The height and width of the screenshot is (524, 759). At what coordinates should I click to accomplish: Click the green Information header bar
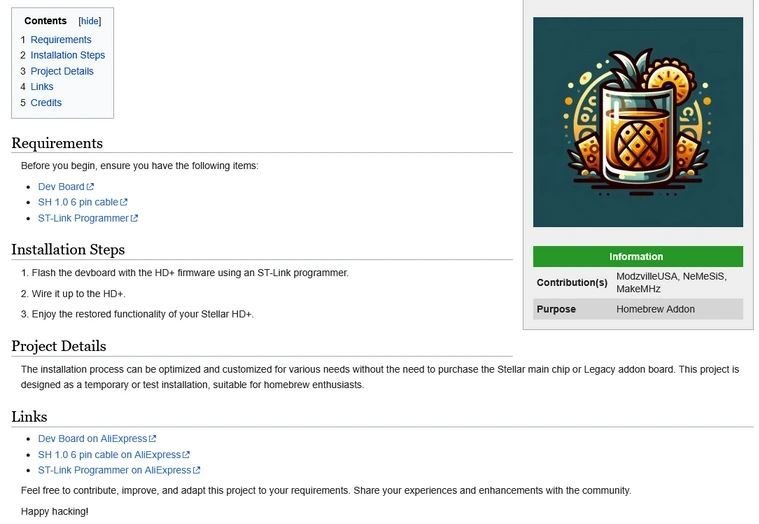638,256
